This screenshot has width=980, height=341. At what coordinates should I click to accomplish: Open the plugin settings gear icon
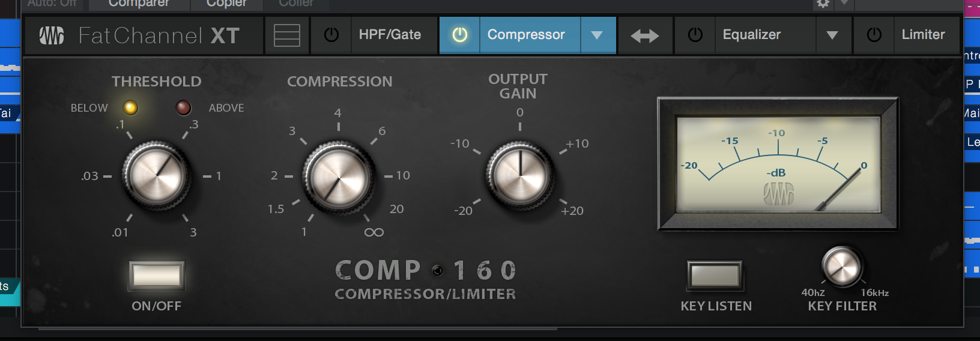(823, 4)
